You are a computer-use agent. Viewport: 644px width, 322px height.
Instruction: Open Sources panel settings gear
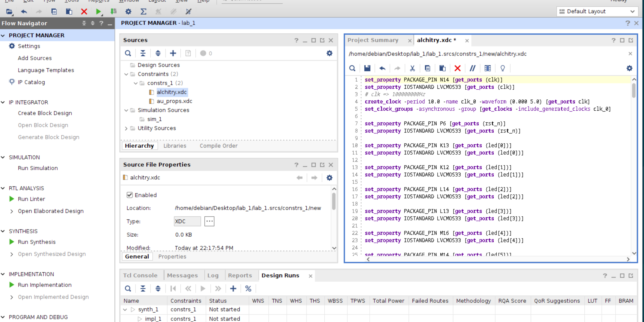click(329, 53)
